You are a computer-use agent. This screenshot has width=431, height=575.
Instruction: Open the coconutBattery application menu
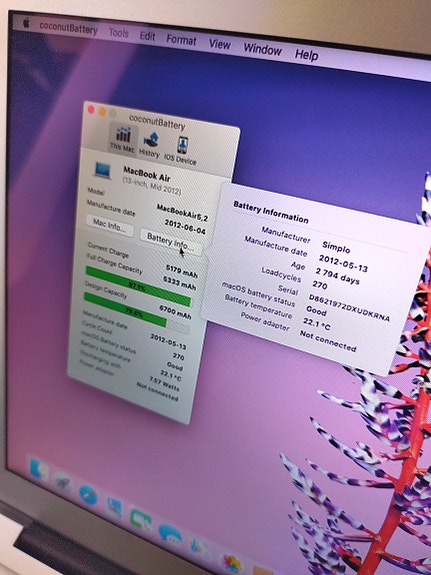[x=69, y=28]
